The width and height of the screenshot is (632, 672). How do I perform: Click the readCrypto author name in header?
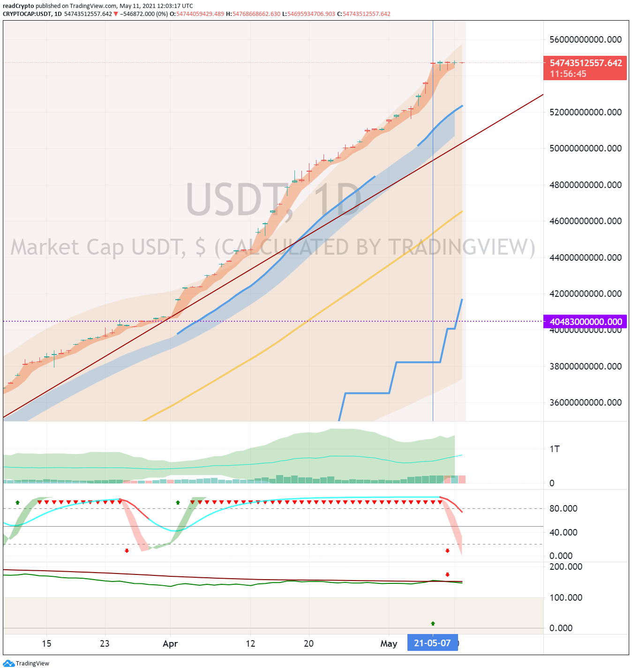click(18, 6)
